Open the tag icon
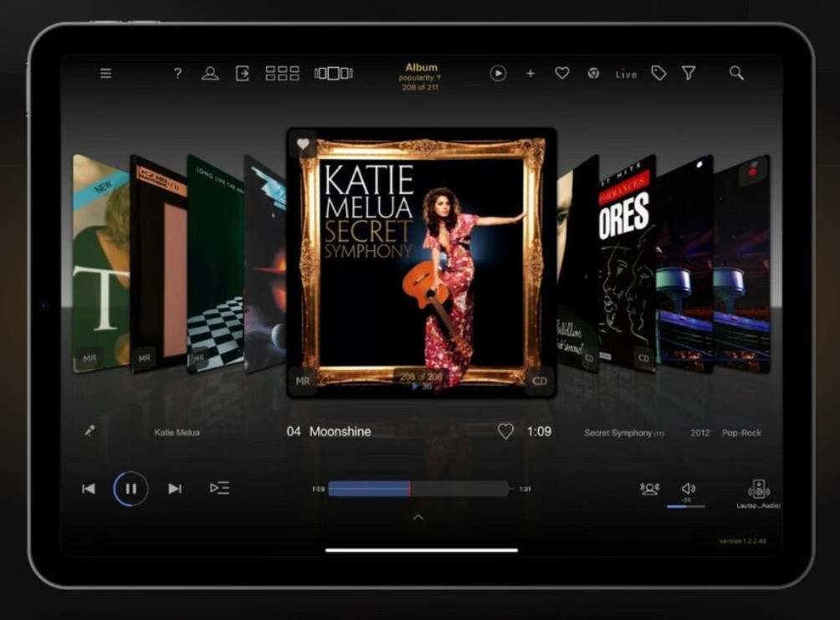Screen dimensions: 840x620 coord(658,74)
